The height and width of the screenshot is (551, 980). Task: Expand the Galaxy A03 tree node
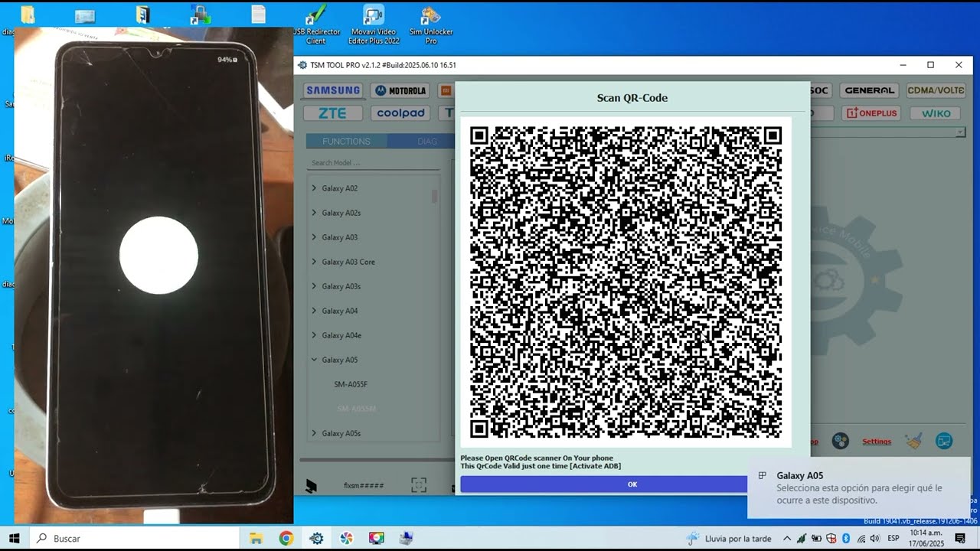pos(314,237)
